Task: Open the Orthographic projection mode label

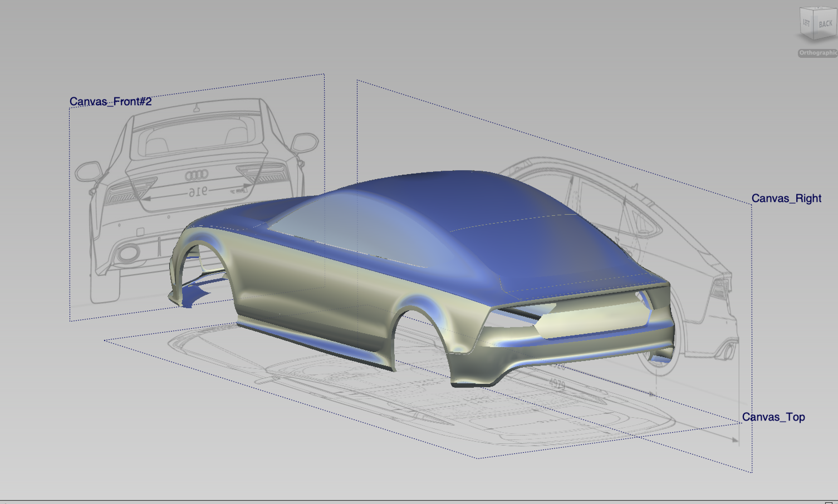Action: [818, 53]
